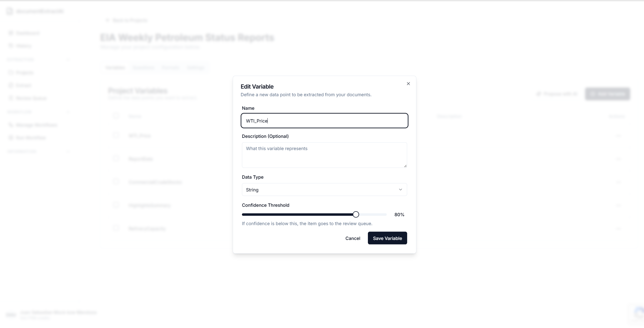
Task: Open Projects in the sidebar
Action: pyautogui.click(x=25, y=72)
